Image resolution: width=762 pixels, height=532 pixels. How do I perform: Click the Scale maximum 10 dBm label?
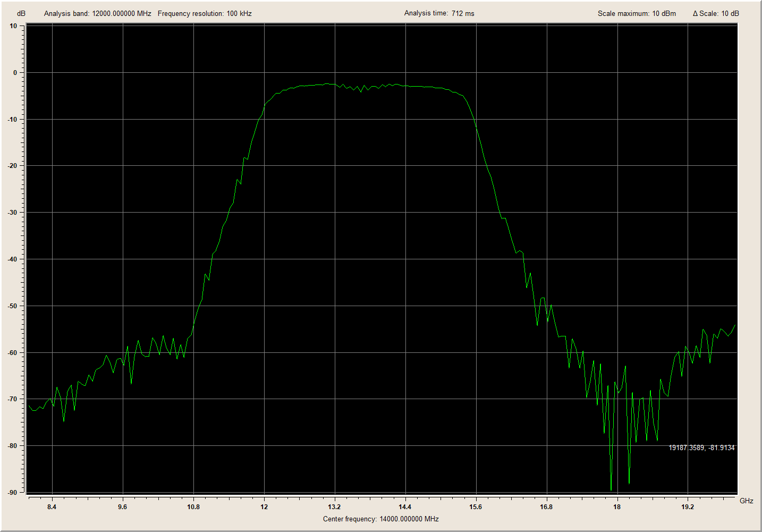(637, 13)
